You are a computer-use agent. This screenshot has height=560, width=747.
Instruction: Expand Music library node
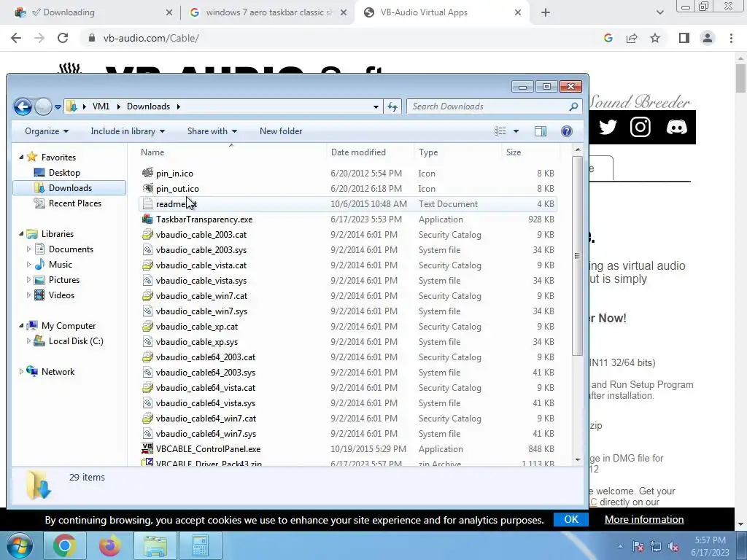click(28, 264)
